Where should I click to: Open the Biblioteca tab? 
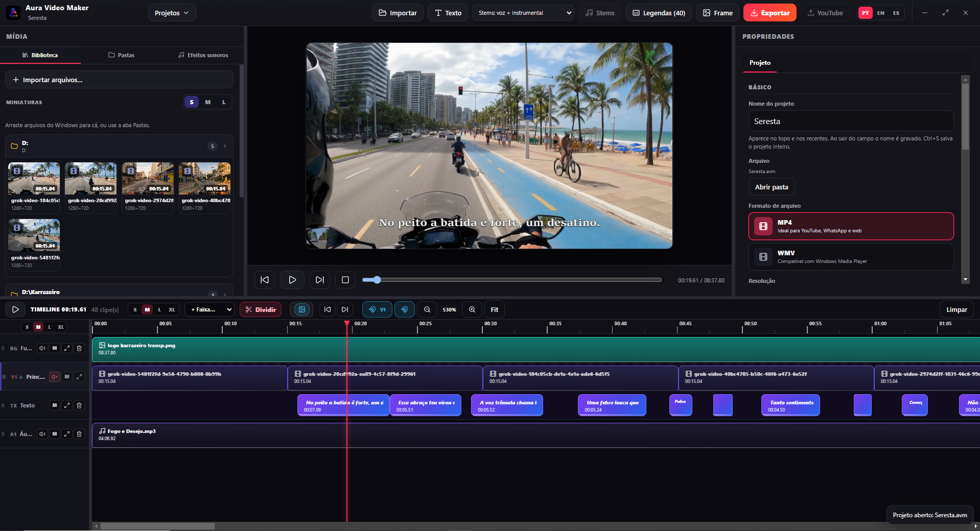click(40, 55)
